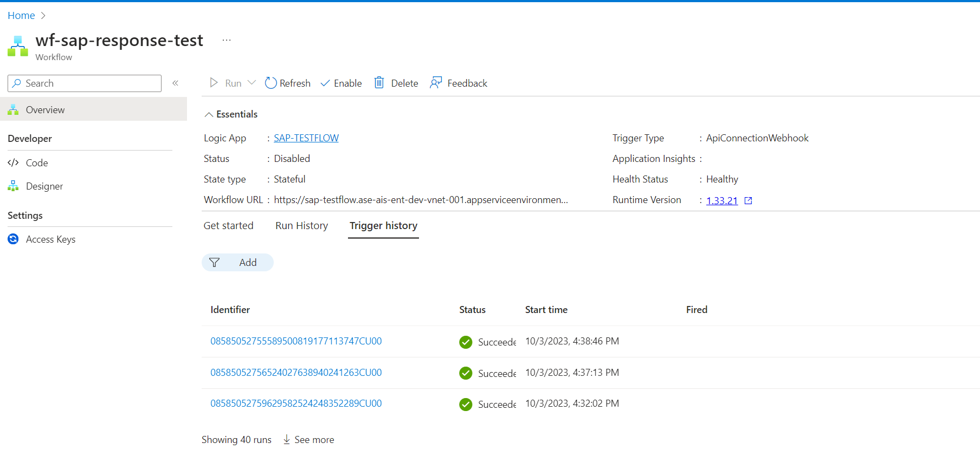Viewport: 980px width, 456px height.
Task: Click the Enable toolbar button
Action: click(341, 83)
